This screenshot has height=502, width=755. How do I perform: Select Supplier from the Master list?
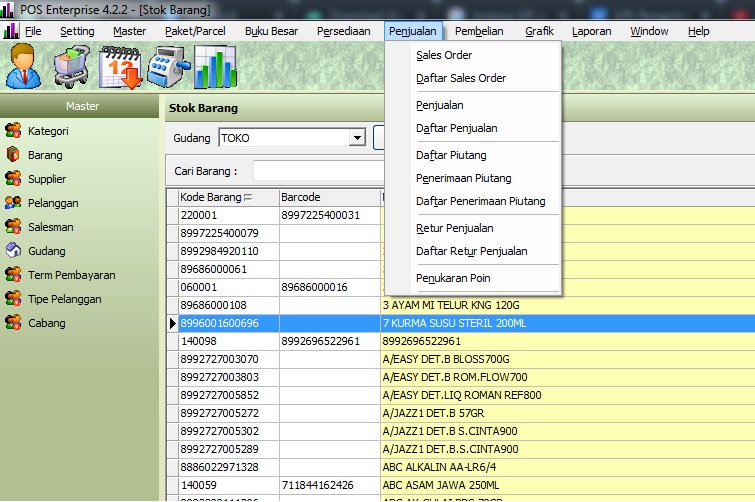pyautogui.click(x=47, y=179)
